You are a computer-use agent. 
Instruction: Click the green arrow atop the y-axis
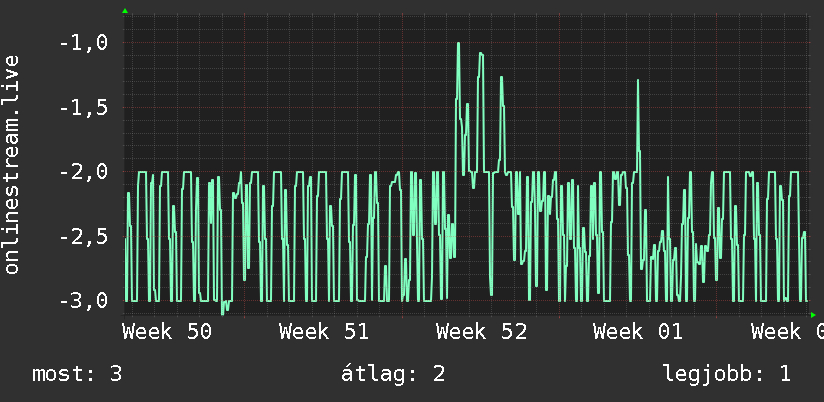[125, 11]
